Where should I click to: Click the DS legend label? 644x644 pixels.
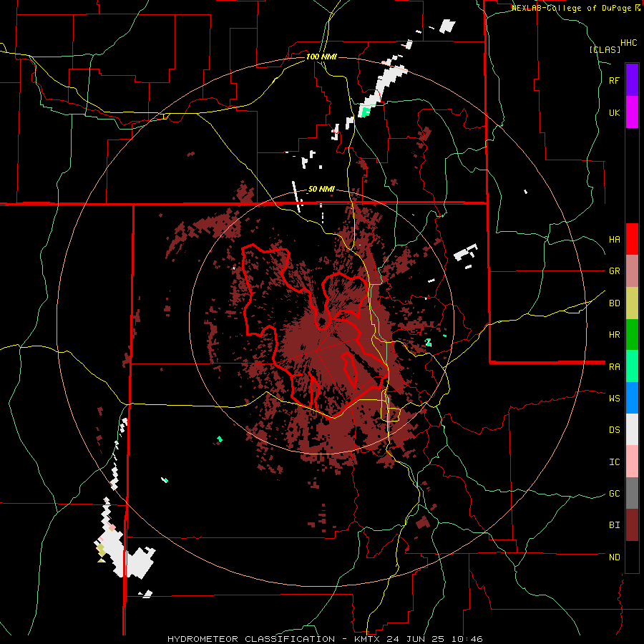(615, 430)
